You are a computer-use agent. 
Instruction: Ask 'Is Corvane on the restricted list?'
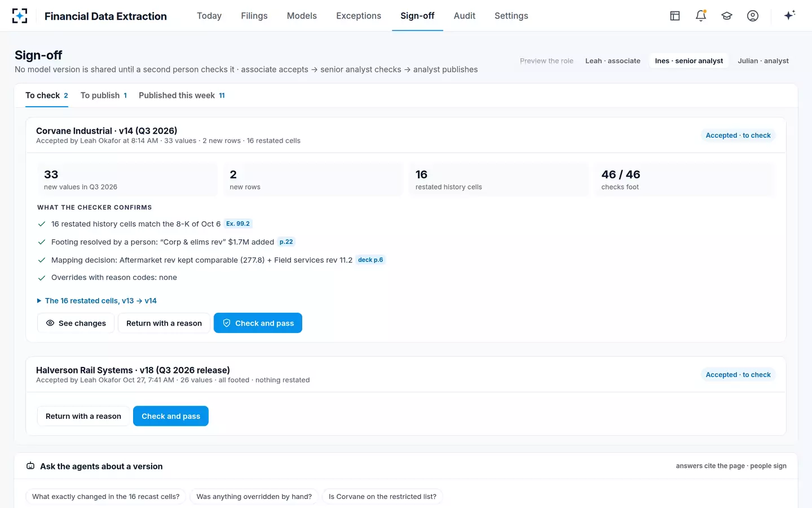[x=382, y=497]
